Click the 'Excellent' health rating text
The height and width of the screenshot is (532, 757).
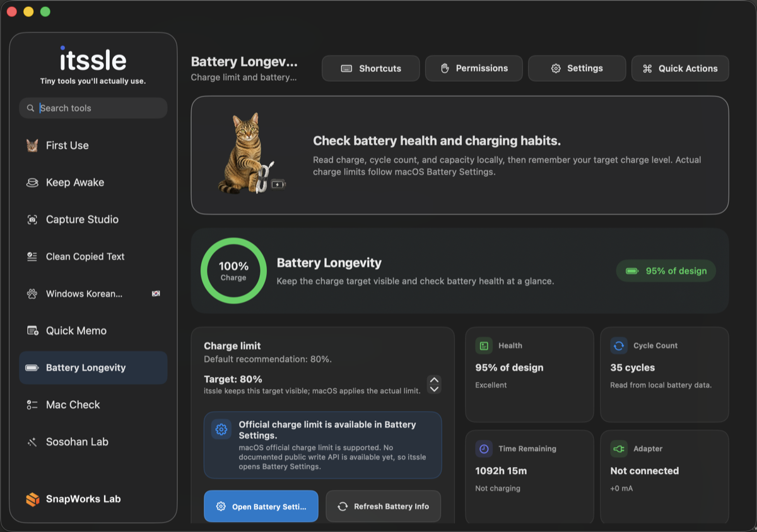click(x=491, y=385)
